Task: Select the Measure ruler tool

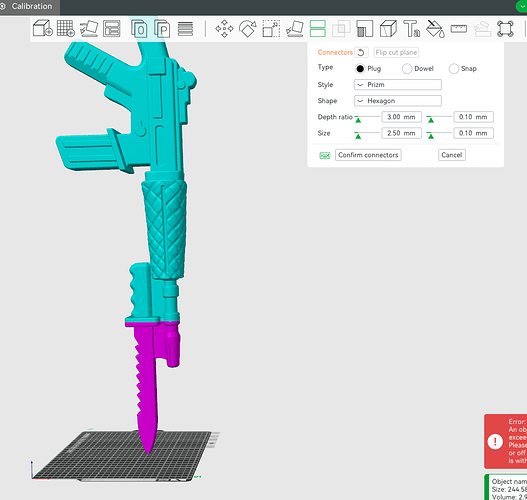Action: click(459, 29)
